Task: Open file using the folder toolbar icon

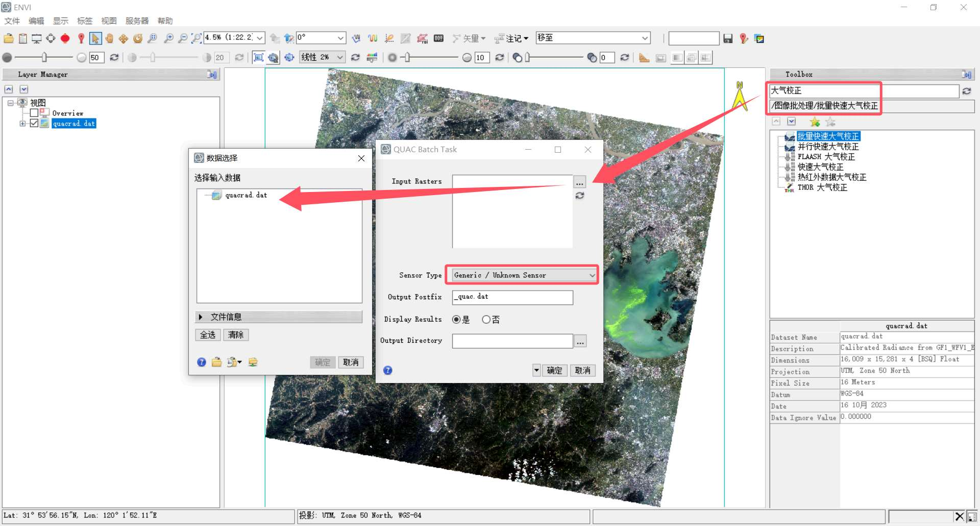Action: (x=9, y=38)
